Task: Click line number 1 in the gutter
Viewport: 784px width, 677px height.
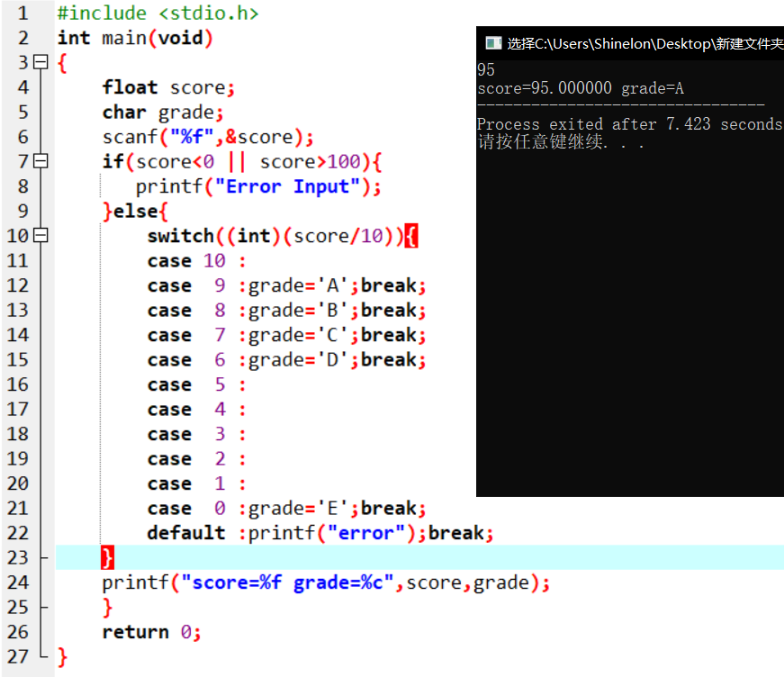Action: [x=23, y=13]
